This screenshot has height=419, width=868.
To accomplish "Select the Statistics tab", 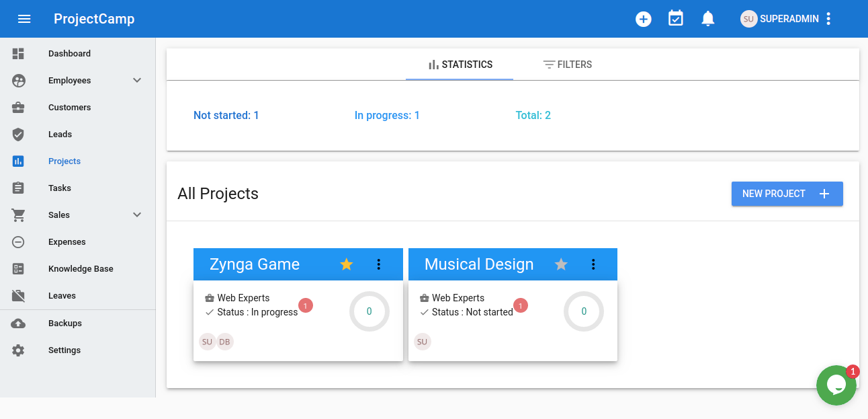I will [x=460, y=65].
